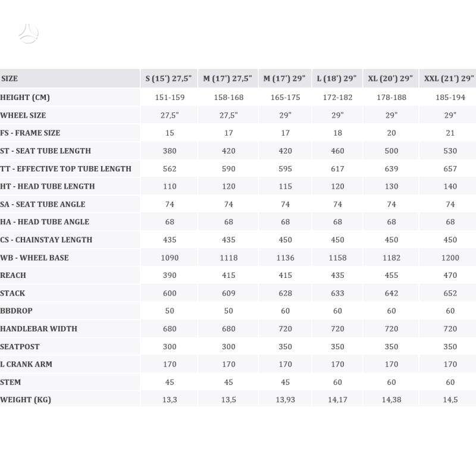Click the 14,5 weight value for XXL
This screenshot has width=476, height=476.
450,400
